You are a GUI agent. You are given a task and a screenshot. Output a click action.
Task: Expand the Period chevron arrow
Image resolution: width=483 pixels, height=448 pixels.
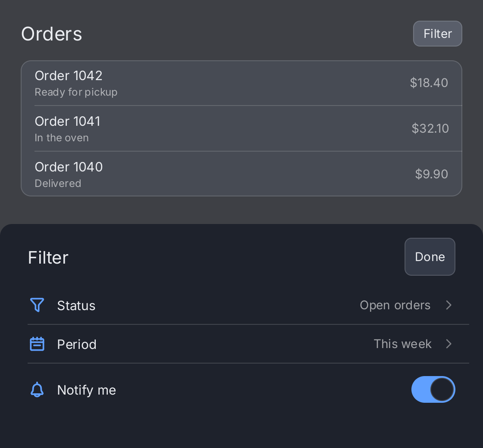tap(449, 344)
